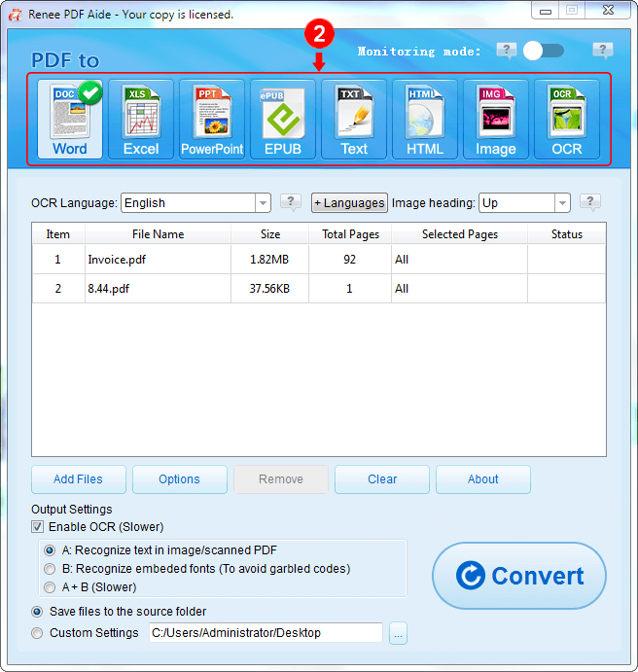Select the Image output format
Screen dimensions: 638x672
[496, 119]
